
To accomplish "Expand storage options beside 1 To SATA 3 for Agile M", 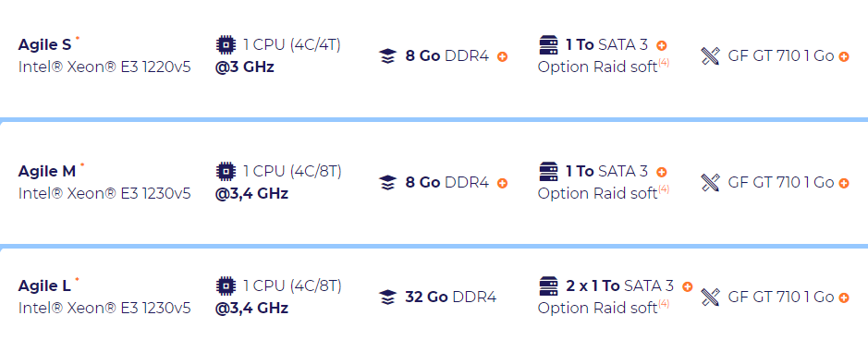I will [662, 173].
